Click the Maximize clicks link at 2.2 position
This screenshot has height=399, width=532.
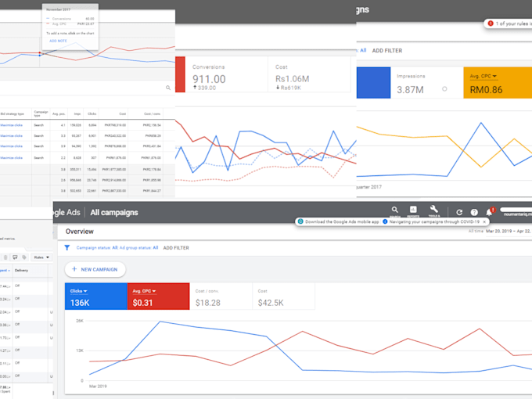(12, 158)
